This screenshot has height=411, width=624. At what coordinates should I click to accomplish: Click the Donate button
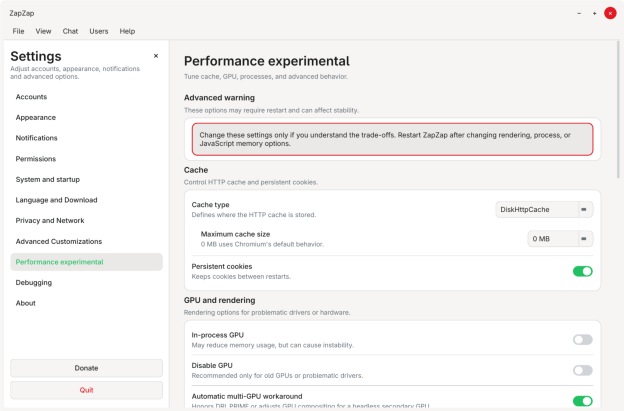[x=86, y=368]
